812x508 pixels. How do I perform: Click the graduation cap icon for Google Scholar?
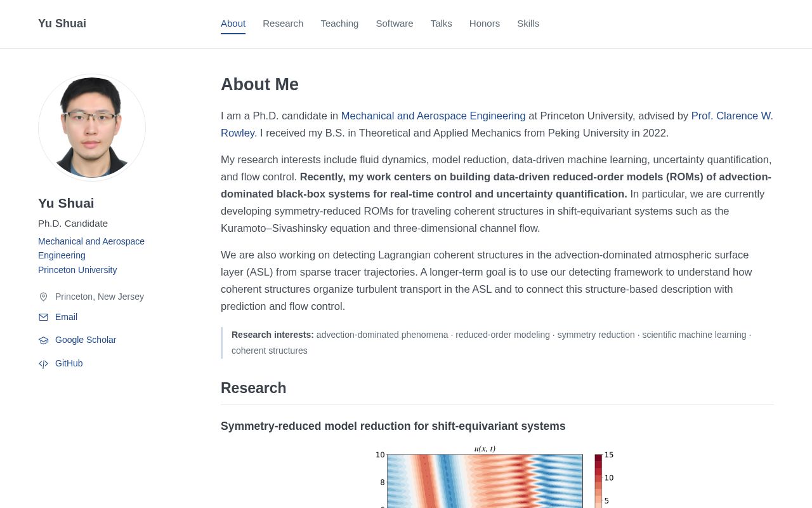[x=43, y=340]
